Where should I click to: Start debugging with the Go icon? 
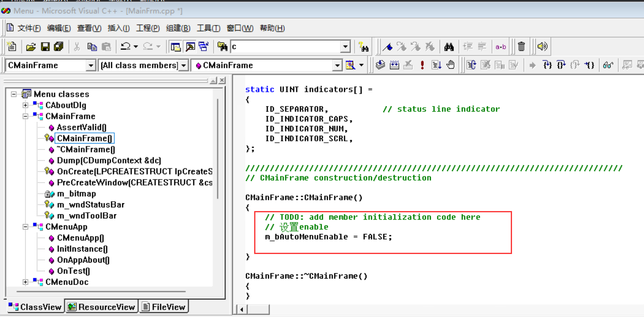point(436,65)
